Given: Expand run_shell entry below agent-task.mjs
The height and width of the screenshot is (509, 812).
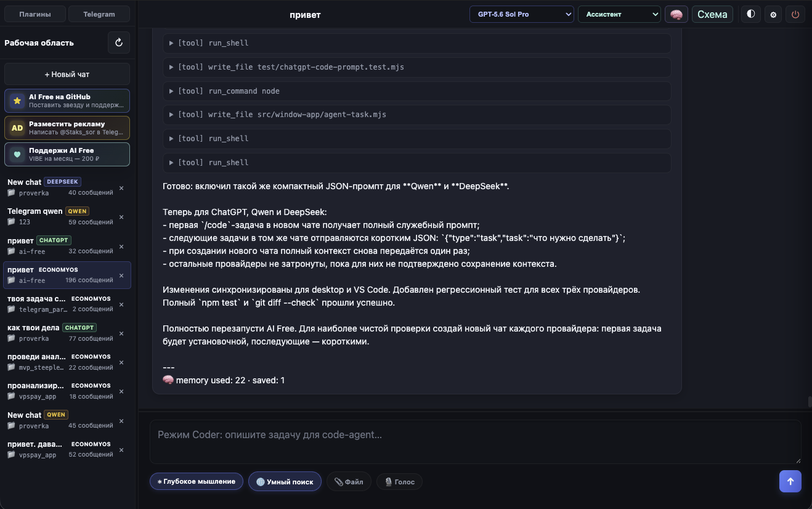Looking at the screenshot, I should (417, 139).
